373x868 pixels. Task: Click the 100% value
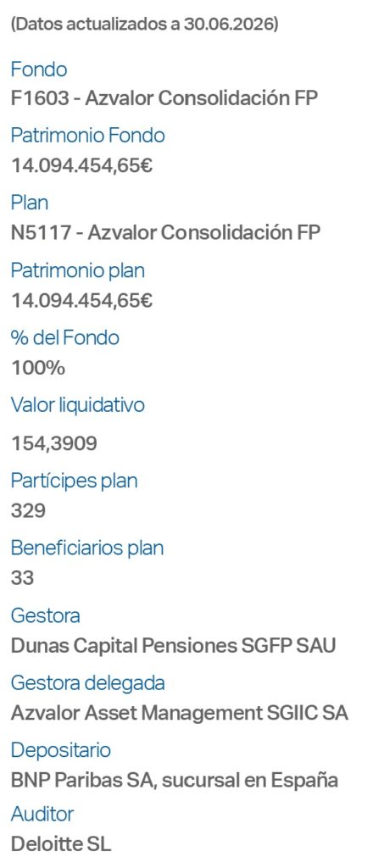pyautogui.click(x=37, y=368)
